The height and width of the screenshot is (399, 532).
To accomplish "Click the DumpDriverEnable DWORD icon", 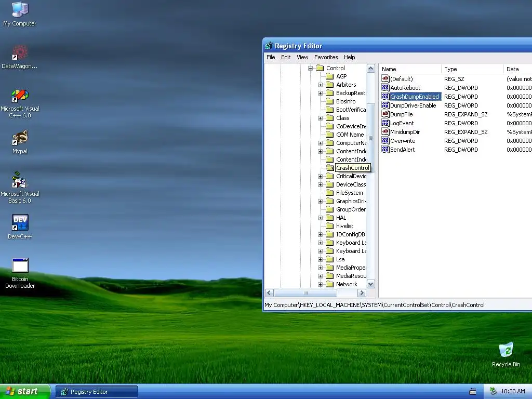I will 385,105.
